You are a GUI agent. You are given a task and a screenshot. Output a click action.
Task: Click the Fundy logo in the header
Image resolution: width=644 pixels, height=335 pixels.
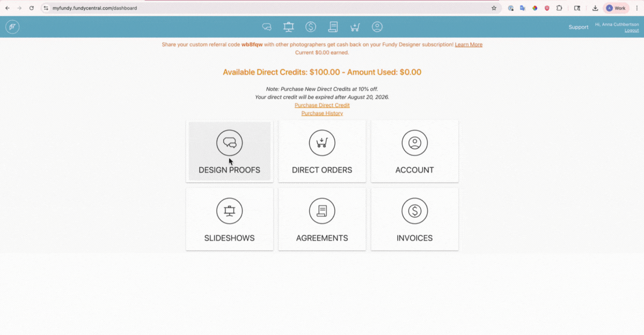[x=12, y=27]
